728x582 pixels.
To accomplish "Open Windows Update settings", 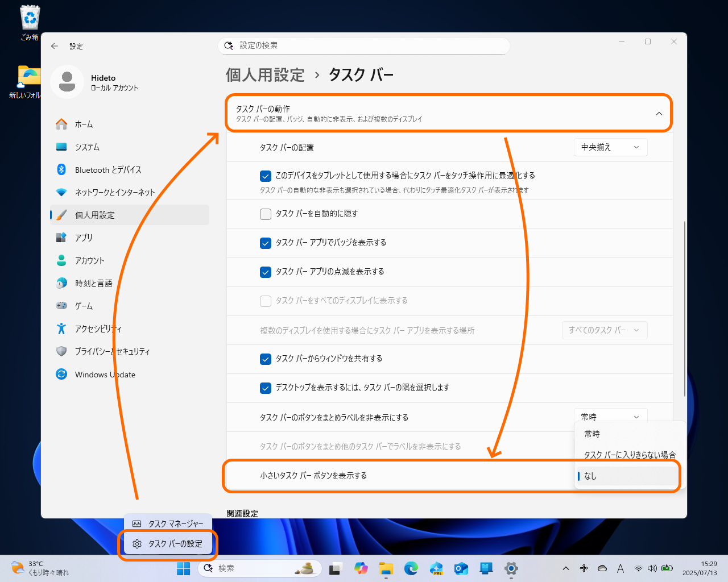I will point(105,374).
